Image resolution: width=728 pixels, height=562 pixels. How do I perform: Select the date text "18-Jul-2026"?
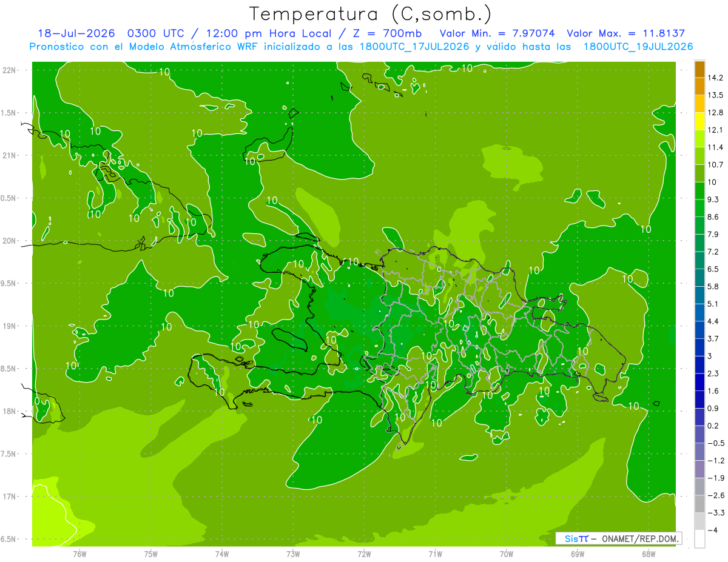coord(76,33)
